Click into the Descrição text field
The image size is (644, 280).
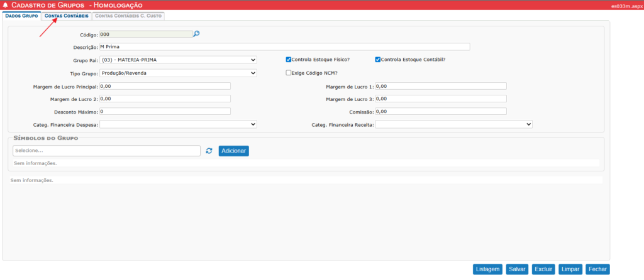tap(284, 46)
